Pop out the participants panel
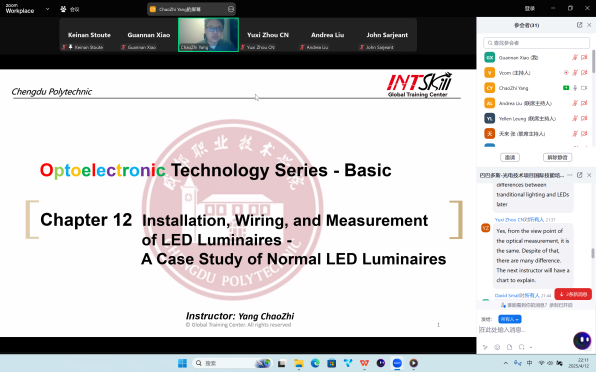Viewport: 596px width, 372px height. [x=579, y=25]
